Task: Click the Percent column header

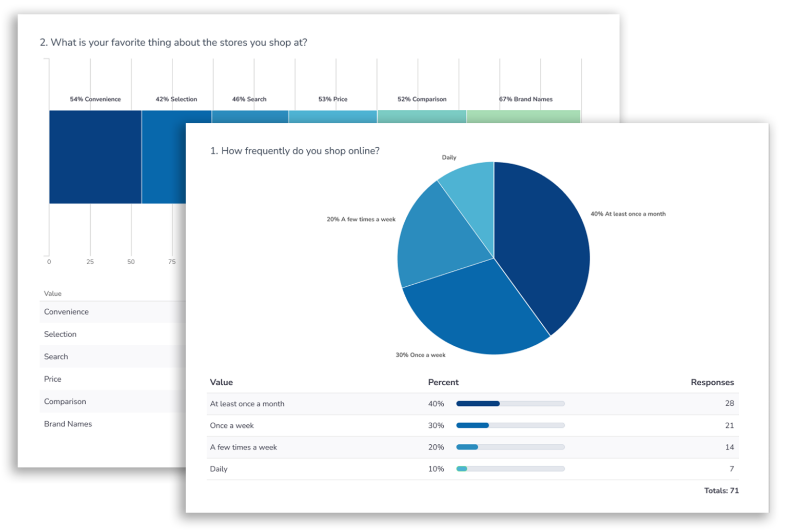Action: tap(443, 382)
